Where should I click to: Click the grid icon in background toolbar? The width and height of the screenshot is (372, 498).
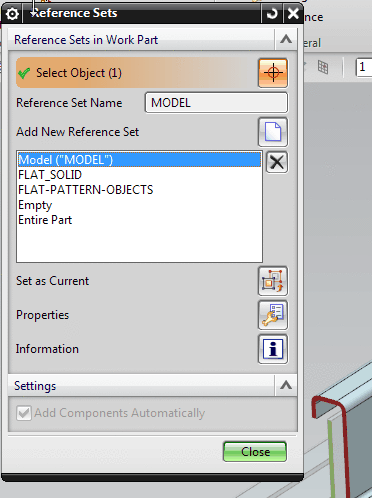[323, 67]
